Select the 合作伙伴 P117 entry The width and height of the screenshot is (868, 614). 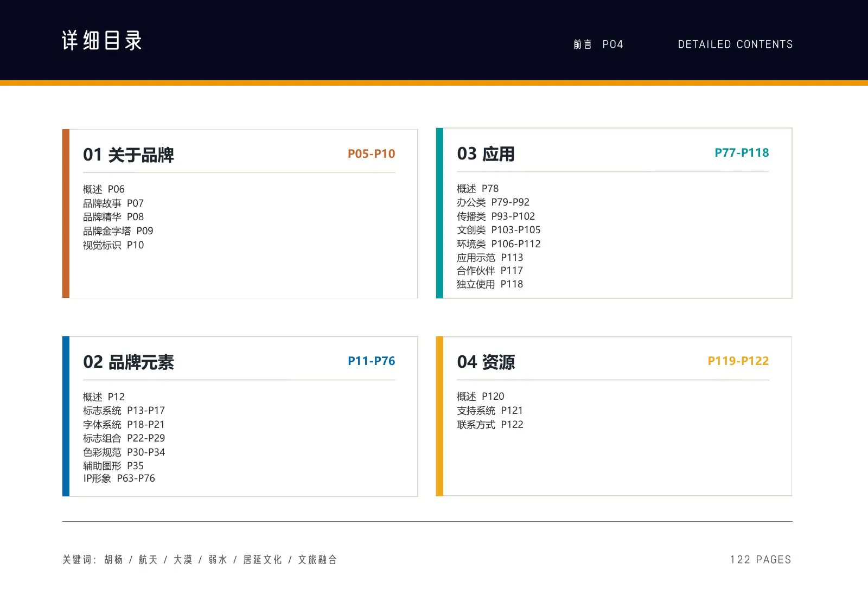[x=490, y=271]
